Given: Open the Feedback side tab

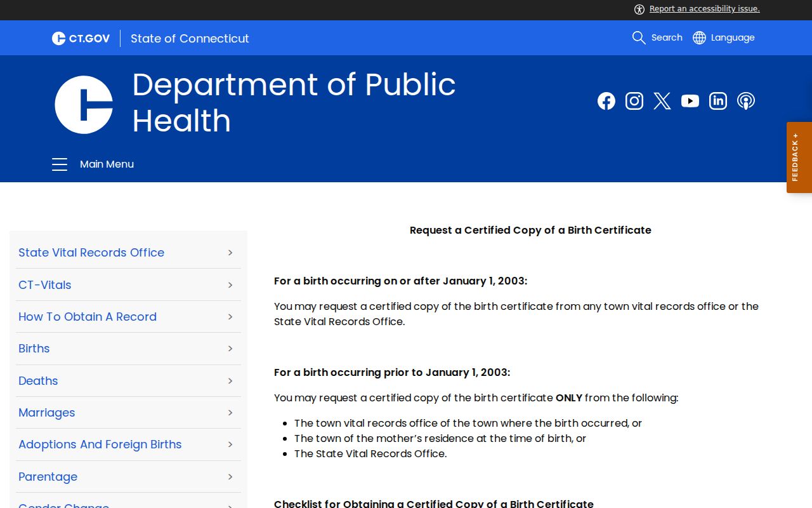Looking at the screenshot, I should 799,157.
